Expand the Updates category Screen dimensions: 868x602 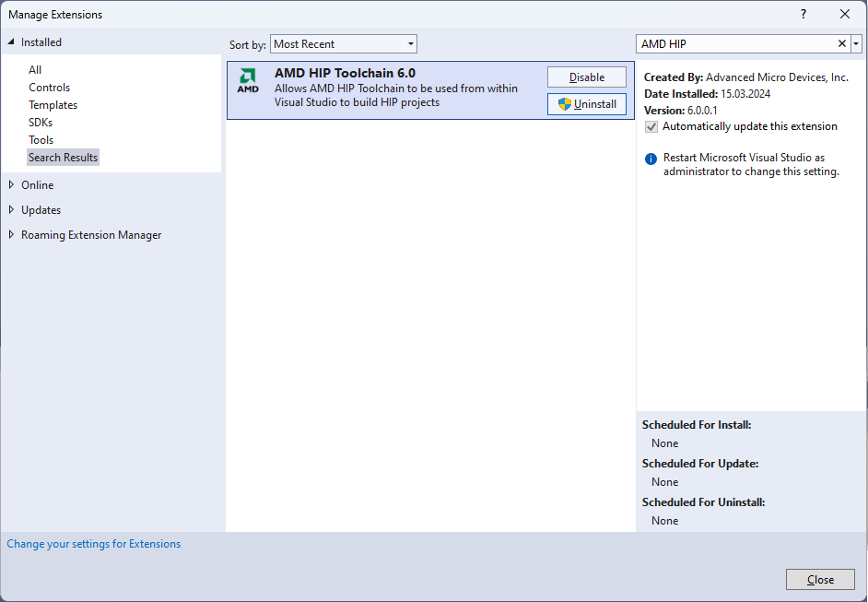pyautogui.click(x=11, y=210)
